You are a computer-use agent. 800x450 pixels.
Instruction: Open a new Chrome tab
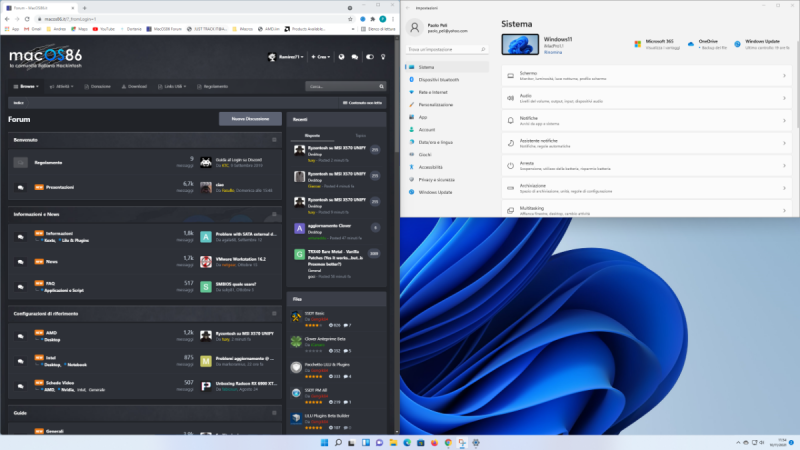85,8
